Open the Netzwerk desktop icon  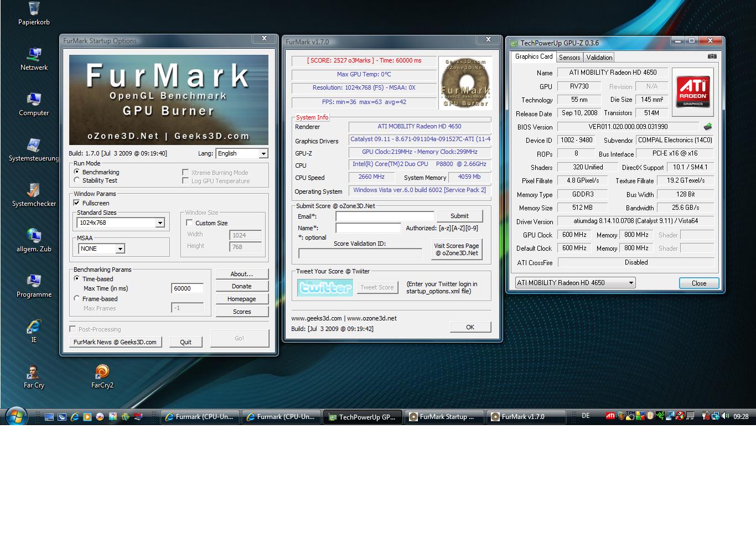coord(34,59)
